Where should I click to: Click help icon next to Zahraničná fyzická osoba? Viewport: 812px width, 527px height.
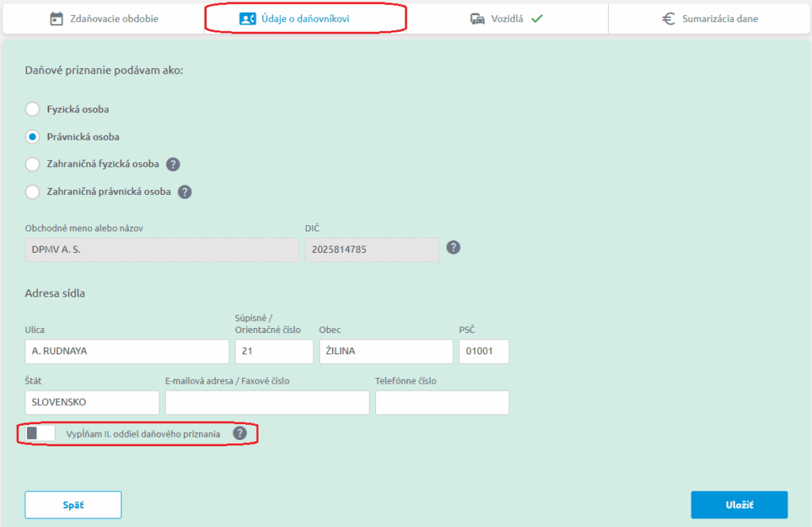tap(173, 164)
